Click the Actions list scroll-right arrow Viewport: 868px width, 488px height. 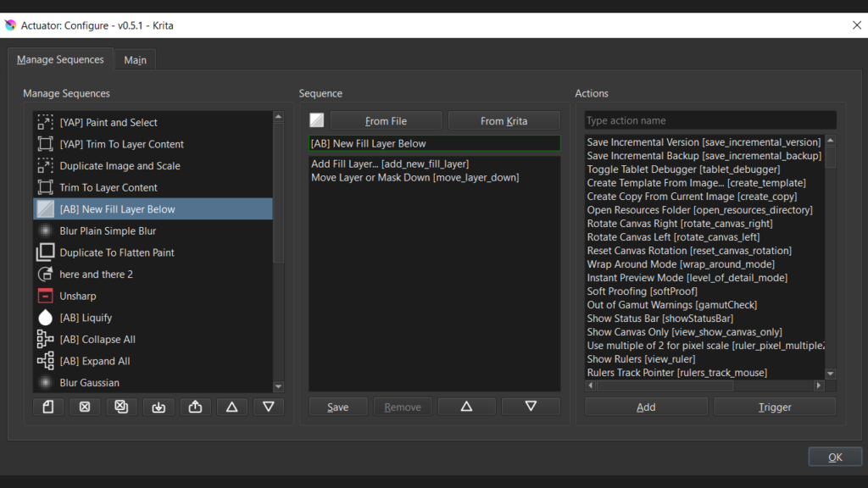819,385
